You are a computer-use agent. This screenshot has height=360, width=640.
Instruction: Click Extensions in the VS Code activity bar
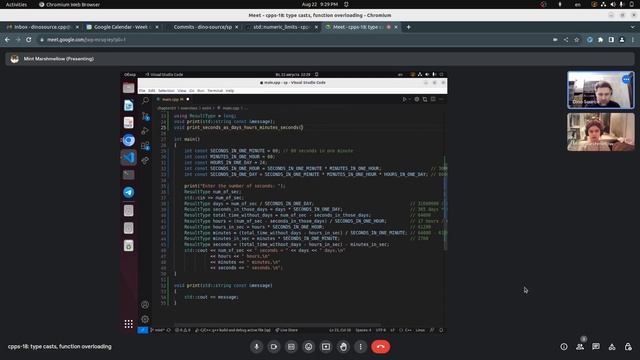(x=145, y=146)
